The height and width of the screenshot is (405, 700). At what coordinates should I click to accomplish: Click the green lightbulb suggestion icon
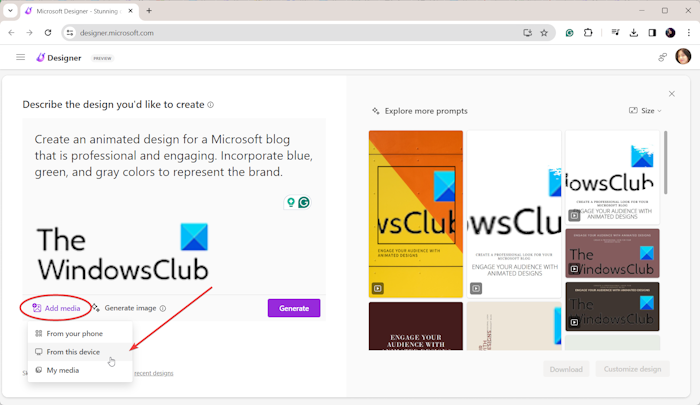click(291, 202)
